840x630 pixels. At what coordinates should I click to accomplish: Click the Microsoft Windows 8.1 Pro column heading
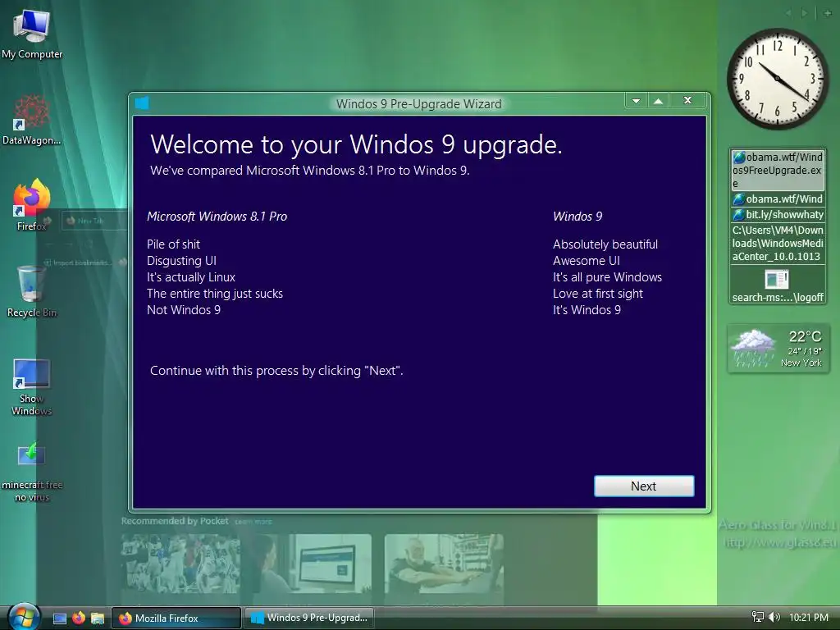217,217
